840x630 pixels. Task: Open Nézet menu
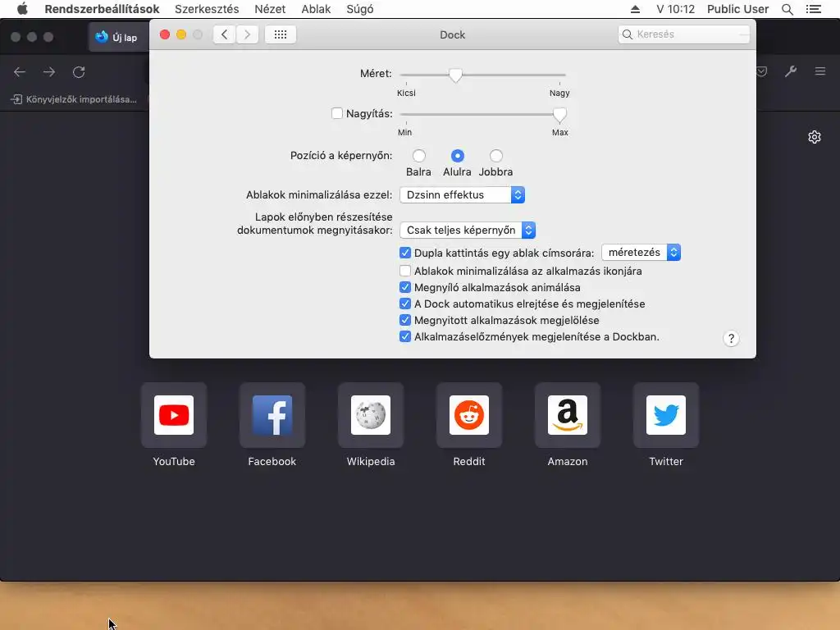[x=270, y=9]
